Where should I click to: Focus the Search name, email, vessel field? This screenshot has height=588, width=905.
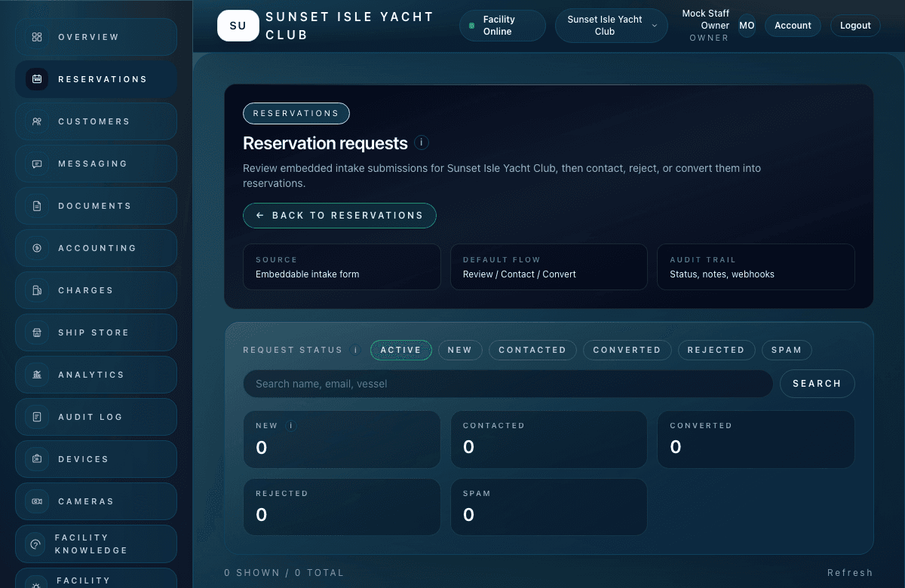(x=508, y=384)
